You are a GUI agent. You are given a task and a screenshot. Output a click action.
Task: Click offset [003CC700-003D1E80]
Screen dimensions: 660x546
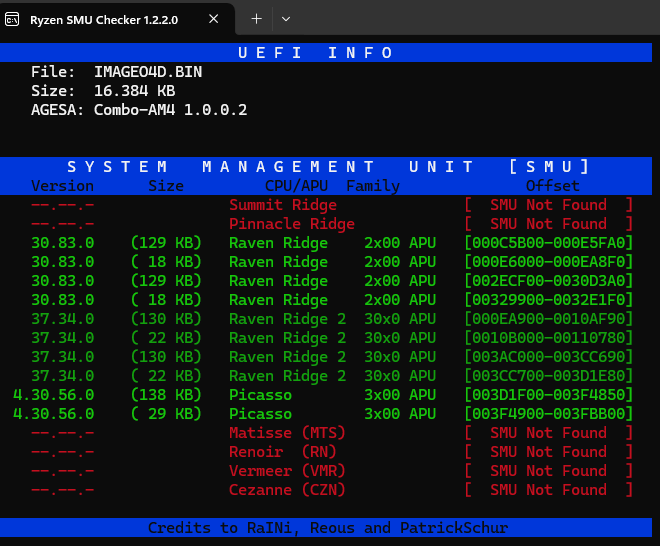point(548,376)
